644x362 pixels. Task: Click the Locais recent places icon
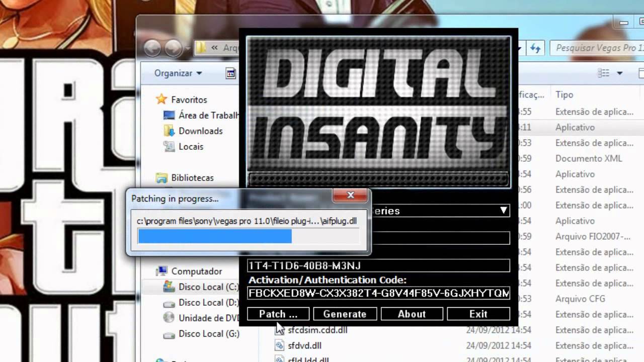[x=169, y=146]
